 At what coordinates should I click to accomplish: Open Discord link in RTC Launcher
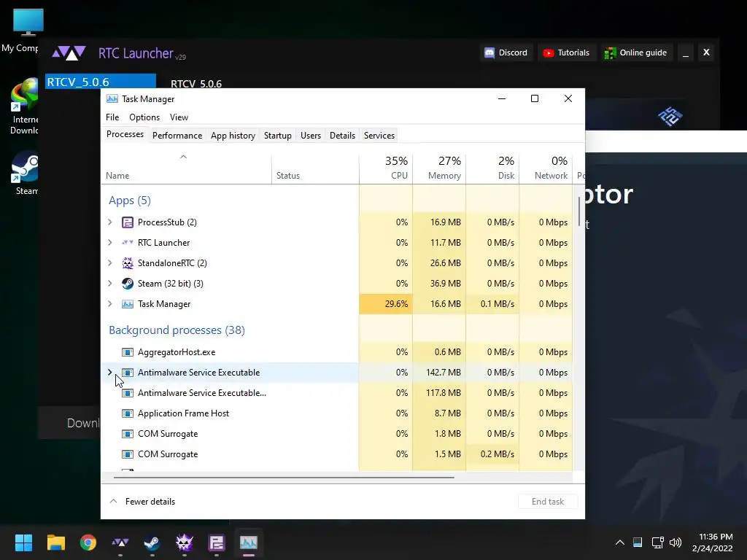(x=506, y=52)
